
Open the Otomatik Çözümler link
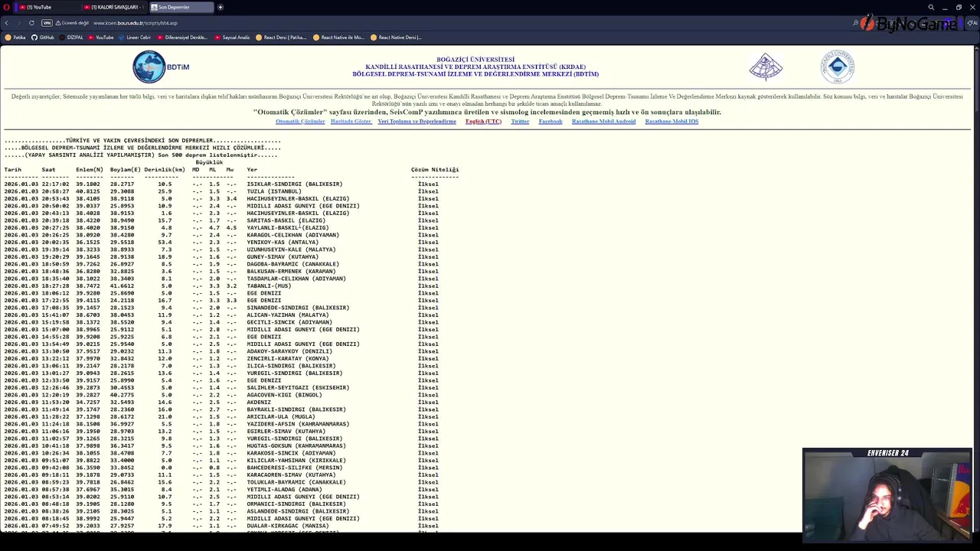click(300, 122)
